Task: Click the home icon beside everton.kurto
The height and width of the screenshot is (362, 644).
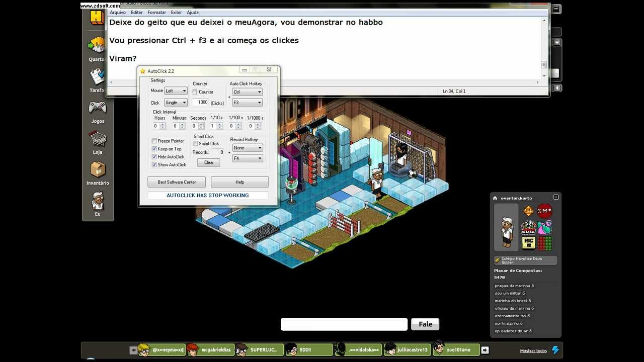Action: tap(495, 198)
